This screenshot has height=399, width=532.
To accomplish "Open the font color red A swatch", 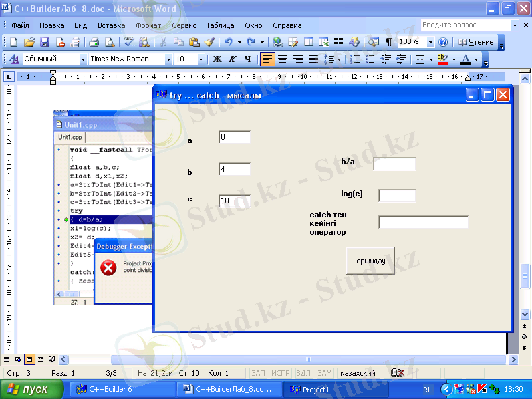I will click(x=465, y=59).
